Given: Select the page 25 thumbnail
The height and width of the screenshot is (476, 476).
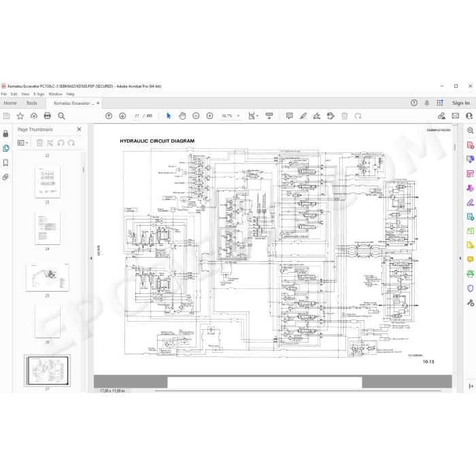Looking at the screenshot, I should pos(48,277).
